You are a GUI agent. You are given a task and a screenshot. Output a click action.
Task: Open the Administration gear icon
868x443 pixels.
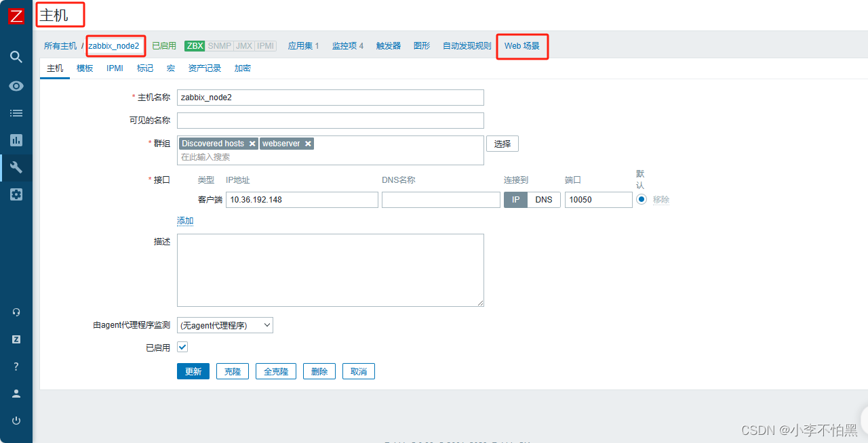(16, 194)
